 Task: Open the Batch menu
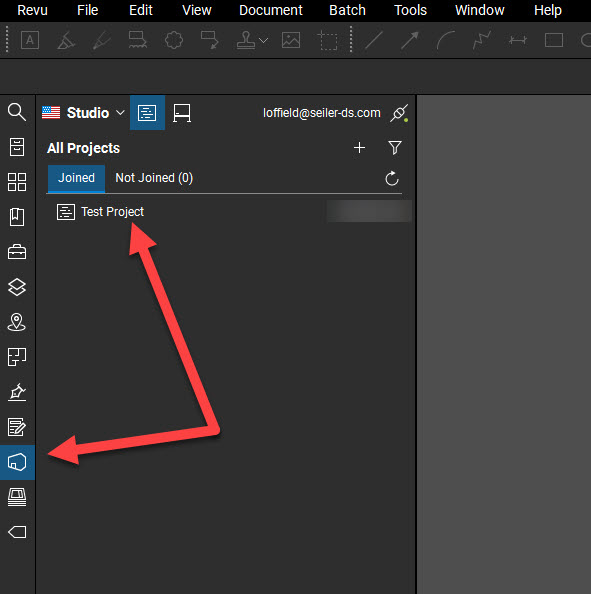point(347,10)
